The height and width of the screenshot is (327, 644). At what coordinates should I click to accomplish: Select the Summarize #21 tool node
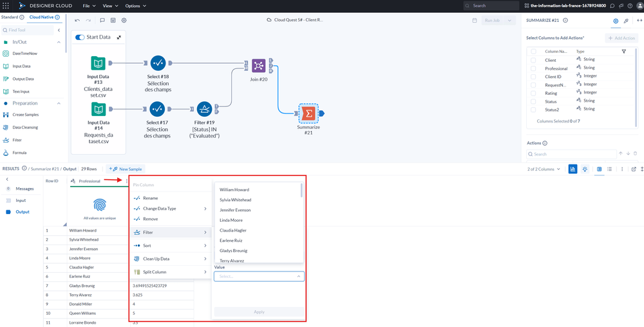pyautogui.click(x=308, y=113)
